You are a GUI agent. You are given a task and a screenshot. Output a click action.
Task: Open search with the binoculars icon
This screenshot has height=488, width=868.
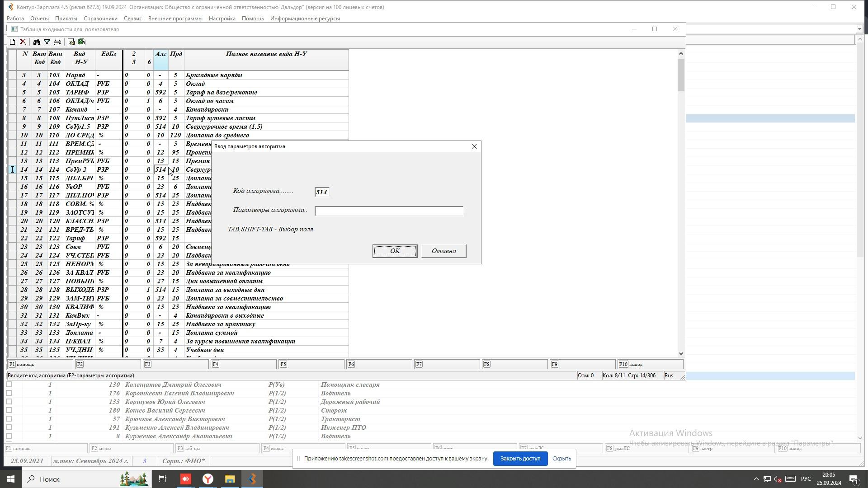point(37,42)
